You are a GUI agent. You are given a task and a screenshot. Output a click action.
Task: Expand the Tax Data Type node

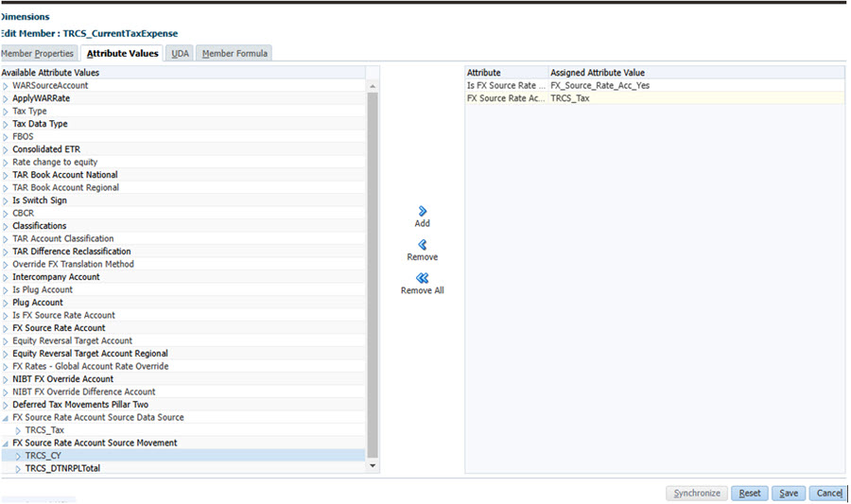tap(6, 124)
